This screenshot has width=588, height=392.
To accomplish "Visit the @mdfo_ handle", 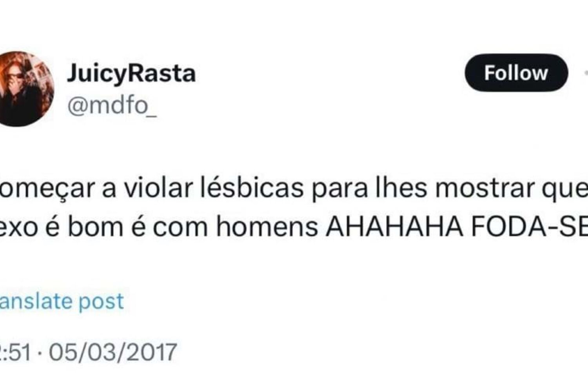I will pos(112,105).
